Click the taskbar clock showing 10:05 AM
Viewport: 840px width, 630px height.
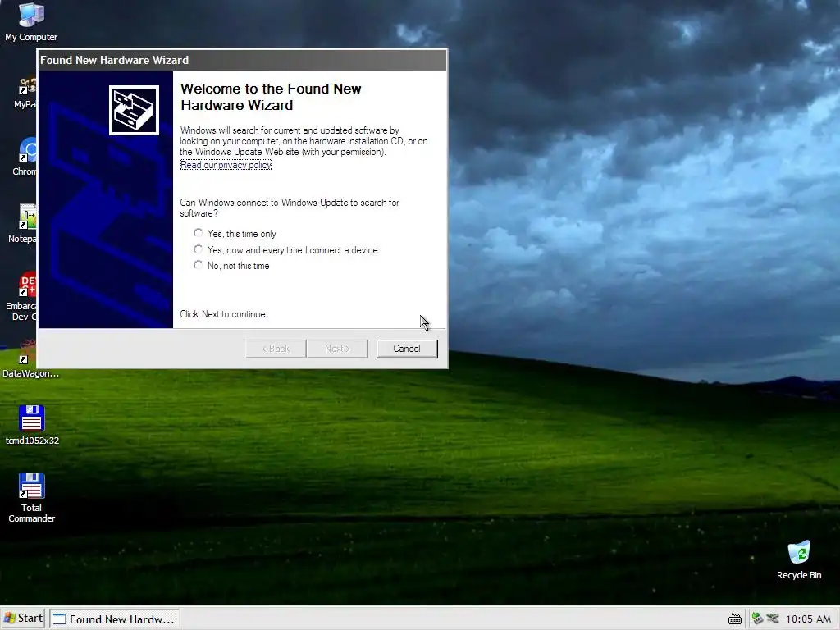808,619
